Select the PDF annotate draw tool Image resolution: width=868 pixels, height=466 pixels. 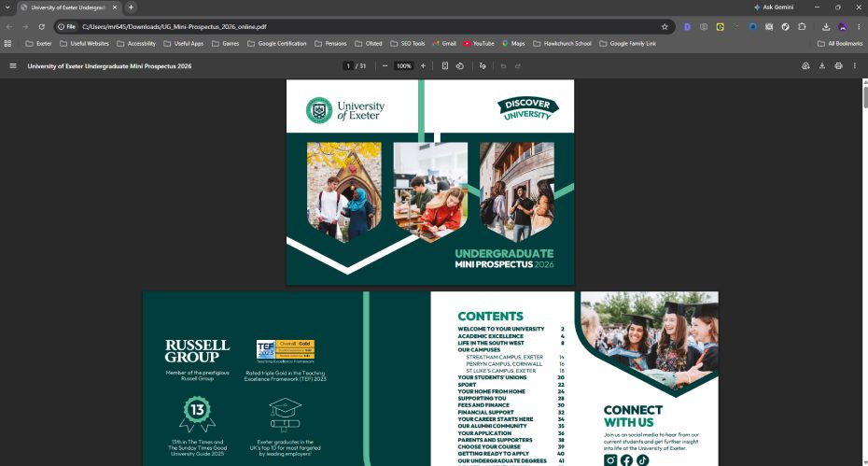click(483, 66)
